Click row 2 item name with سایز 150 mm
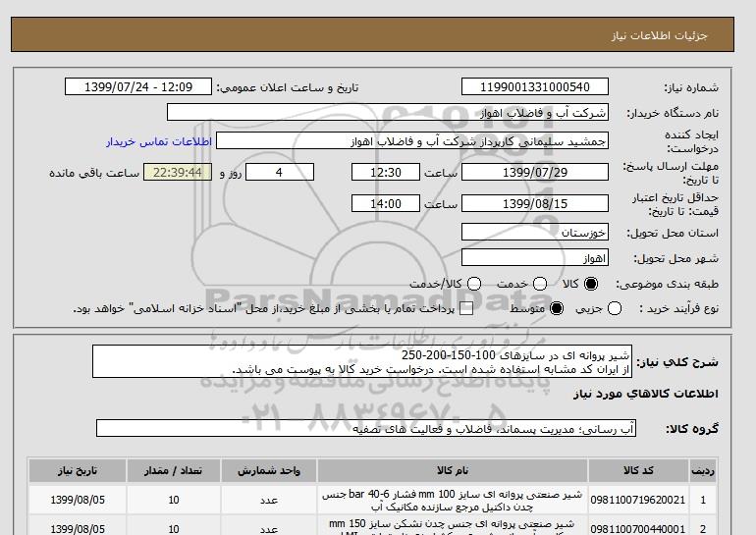The width and height of the screenshot is (756, 535). tap(453, 526)
